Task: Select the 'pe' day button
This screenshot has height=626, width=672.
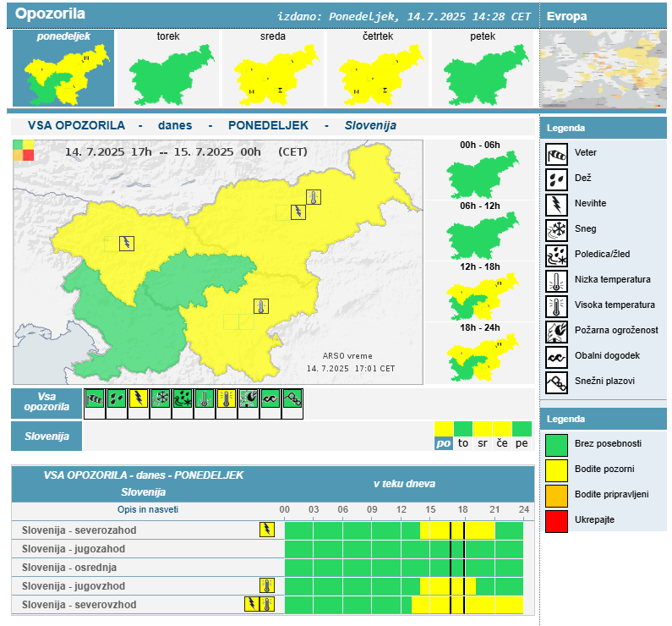Action: coord(522,443)
